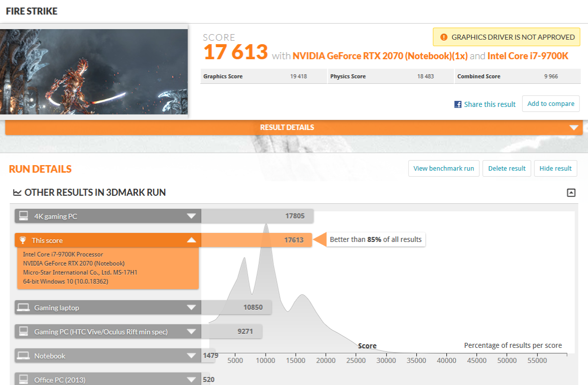The height and width of the screenshot is (385, 588).
Task: Expand the Notebook row arrow
Action: [x=191, y=355]
